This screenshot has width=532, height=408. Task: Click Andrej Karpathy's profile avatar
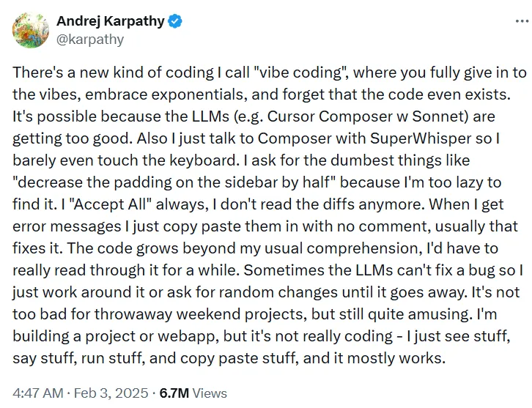[x=29, y=30]
